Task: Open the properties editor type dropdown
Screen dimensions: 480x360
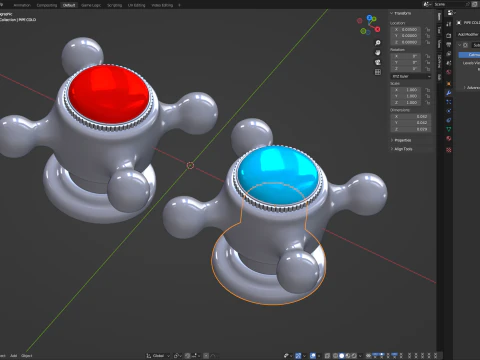Action: (451, 13)
